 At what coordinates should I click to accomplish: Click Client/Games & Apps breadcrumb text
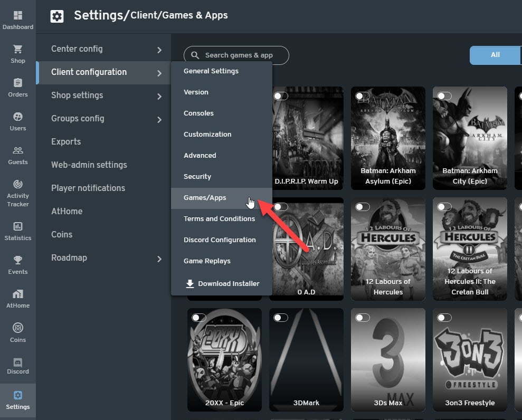point(179,15)
